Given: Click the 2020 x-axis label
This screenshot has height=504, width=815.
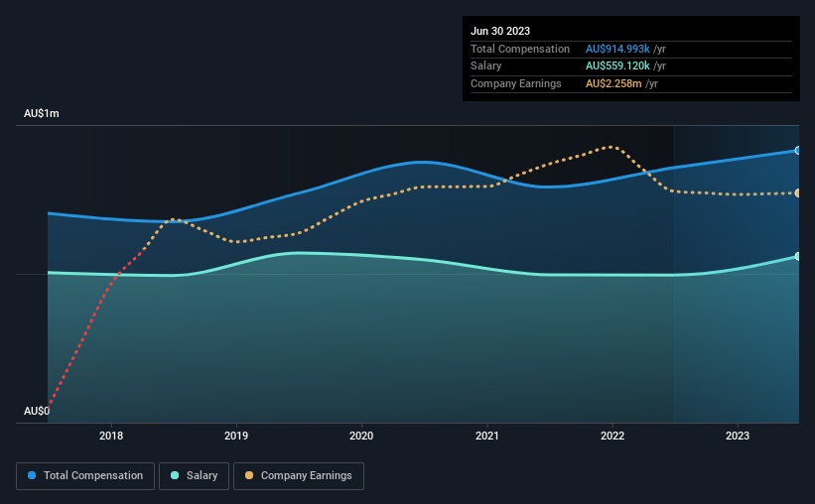Looking at the screenshot, I should pyautogui.click(x=361, y=436).
